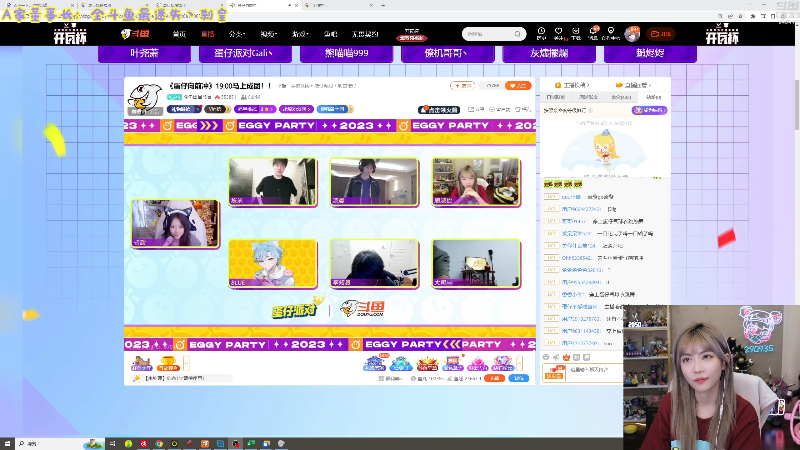Switch to the last chat panel tab
800x450 pixels.
654,97
